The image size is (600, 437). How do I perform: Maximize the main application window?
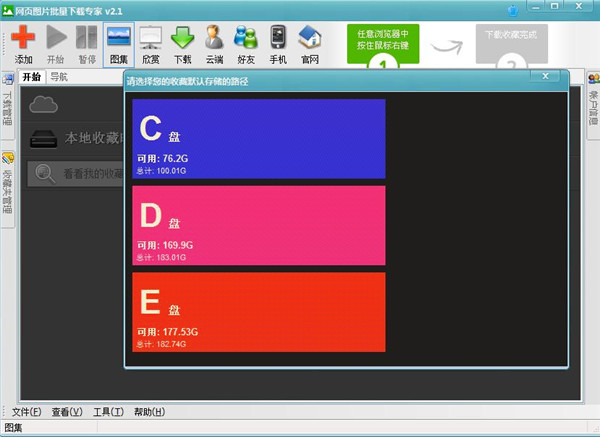554,7
